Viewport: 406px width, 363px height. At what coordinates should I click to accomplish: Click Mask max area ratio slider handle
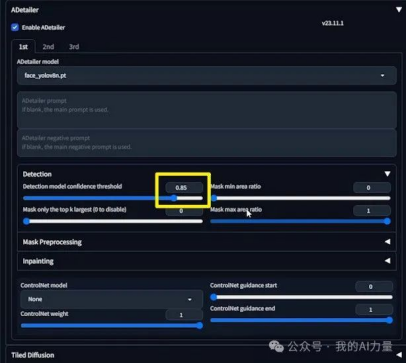click(x=387, y=221)
